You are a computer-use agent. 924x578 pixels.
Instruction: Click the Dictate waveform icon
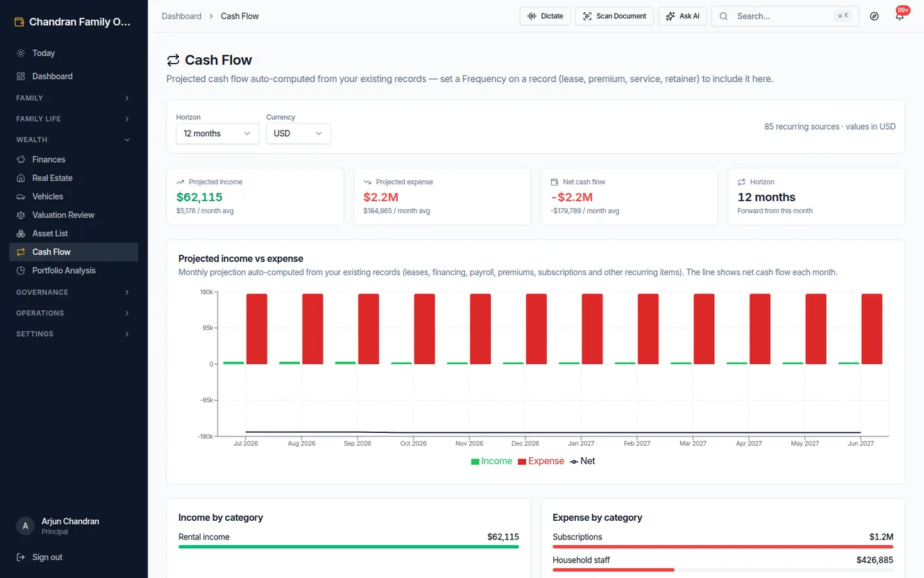tap(532, 16)
